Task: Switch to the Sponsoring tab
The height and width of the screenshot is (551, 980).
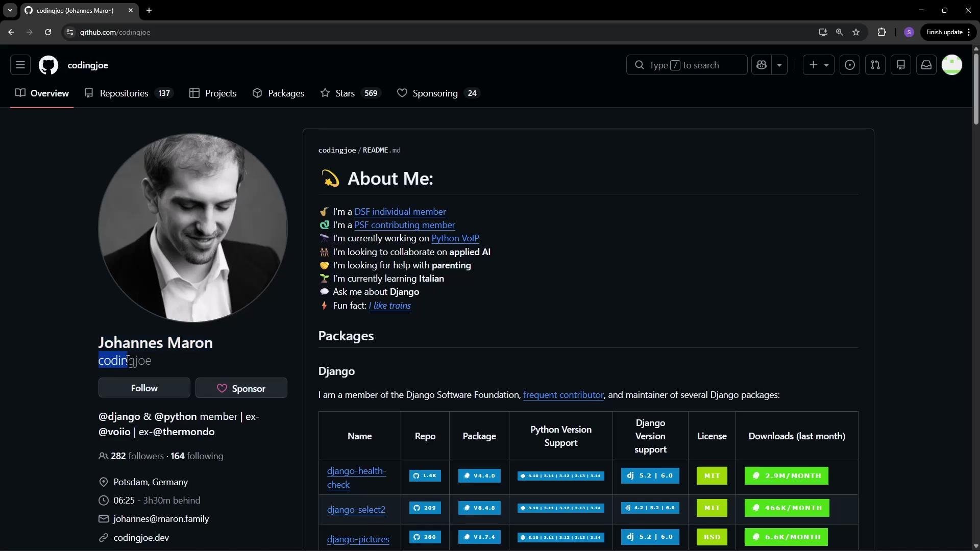Action: pyautogui.click(x=439, y=93)
